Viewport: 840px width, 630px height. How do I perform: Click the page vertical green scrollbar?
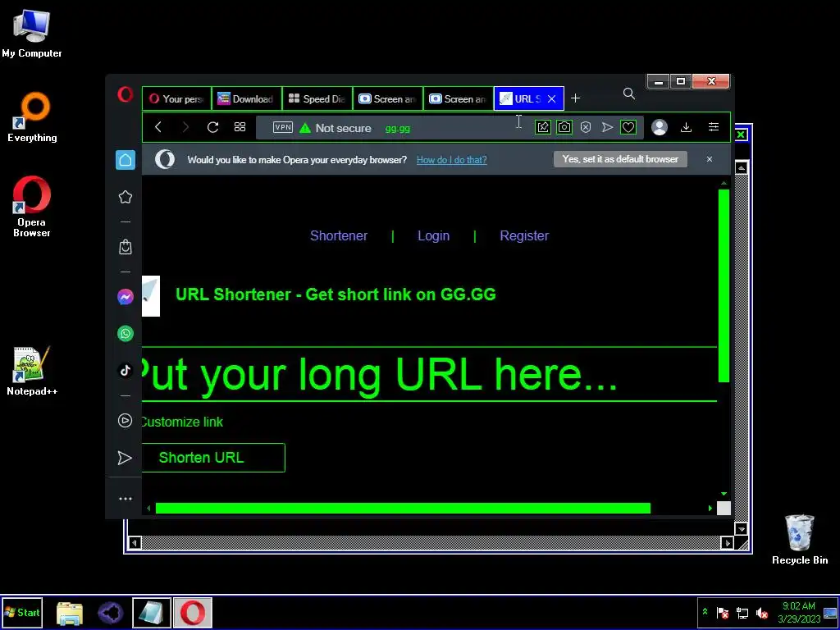tap(724, 285)
